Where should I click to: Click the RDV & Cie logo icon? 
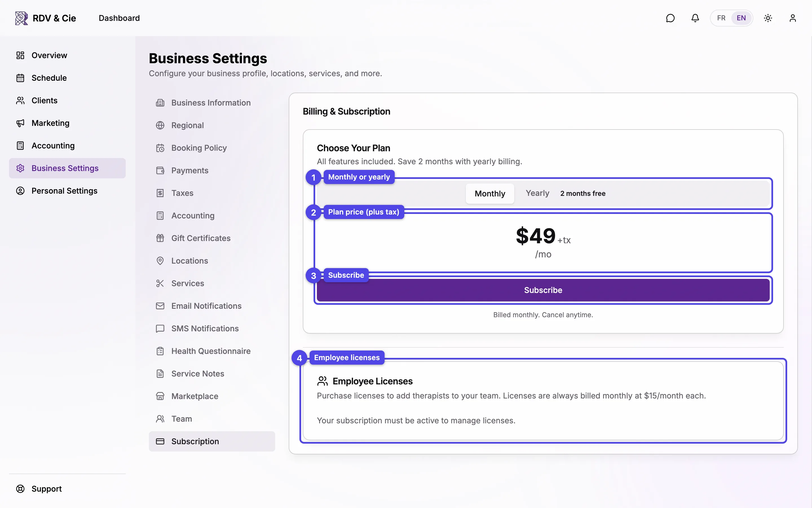[x=21, y=18]
